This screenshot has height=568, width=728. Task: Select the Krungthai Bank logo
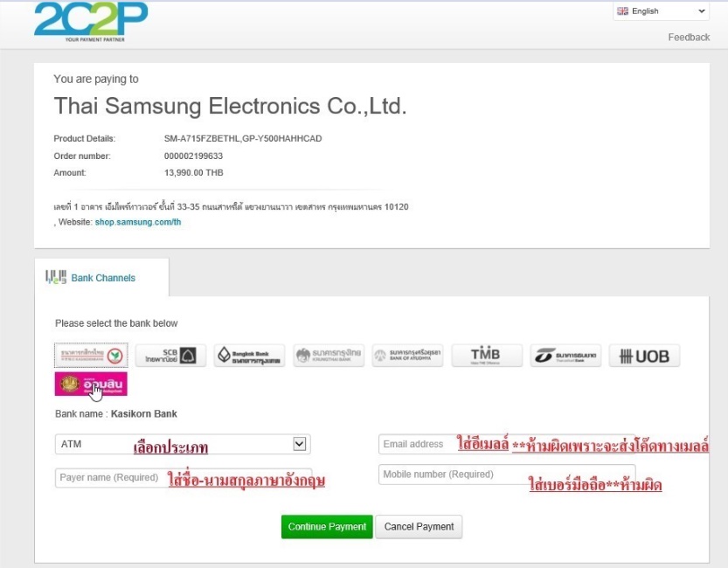click(329, 356)
